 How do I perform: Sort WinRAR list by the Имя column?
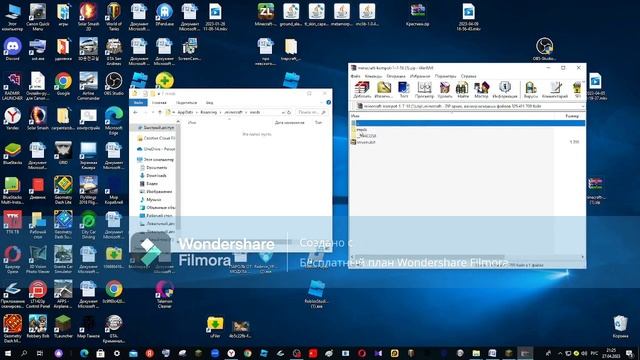(356, 116)
